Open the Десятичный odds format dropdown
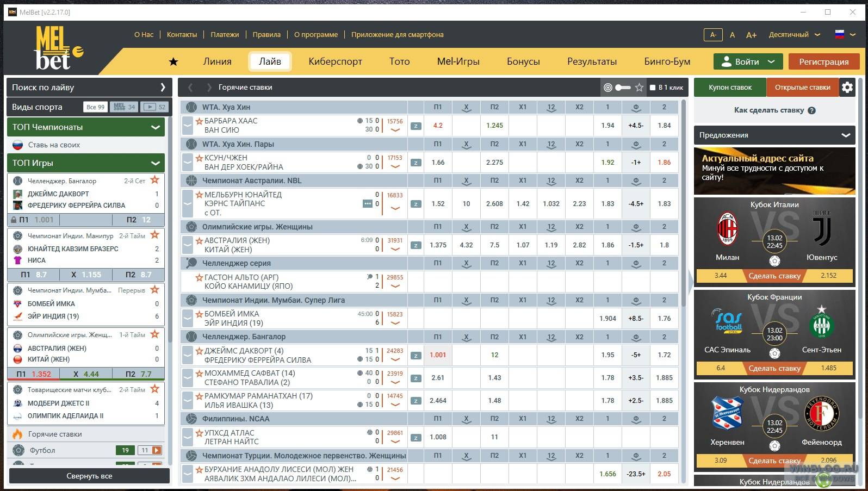 pos(794,34)
